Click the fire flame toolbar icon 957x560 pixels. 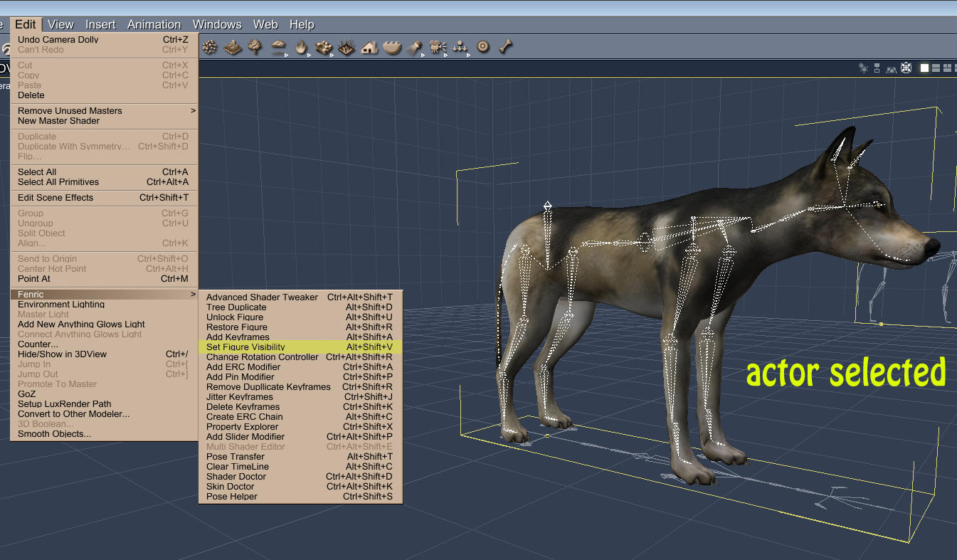[302, 48]
